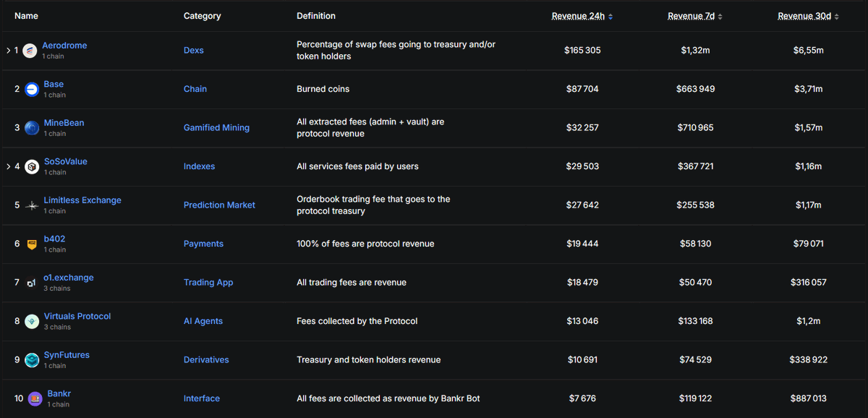Open the SynFutures protocol link
Viewport: 868px width, 418px height.
coord(67,355)
